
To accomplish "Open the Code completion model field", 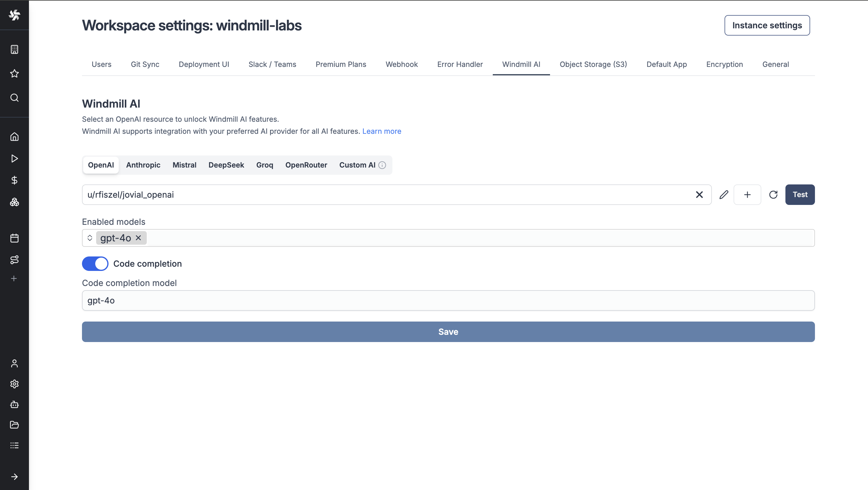I will click(x=448, y=300).
